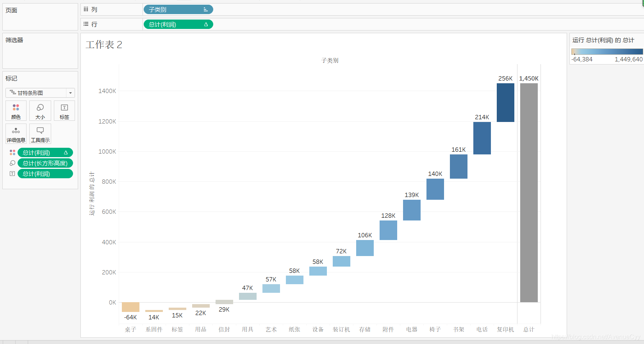
Task: Click the color dots icon beside 总计(利润) pill
Action: click(12, 152)
